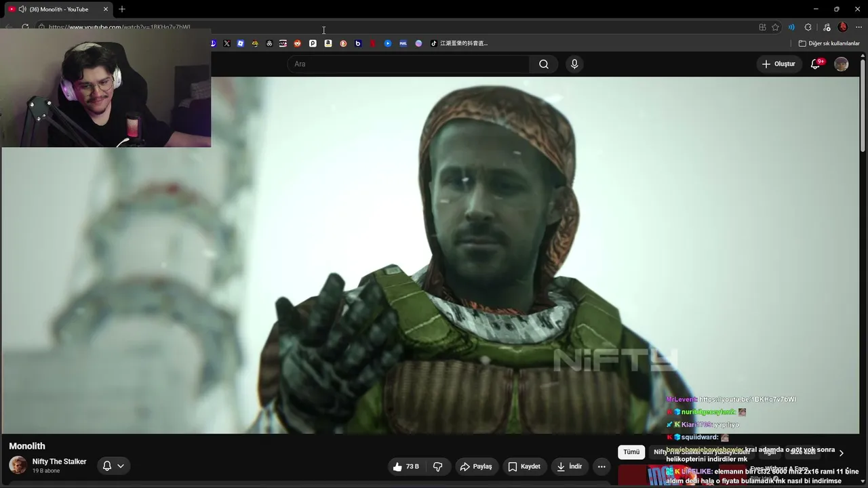Click the read aloud icon in address bar

(791, 27)
